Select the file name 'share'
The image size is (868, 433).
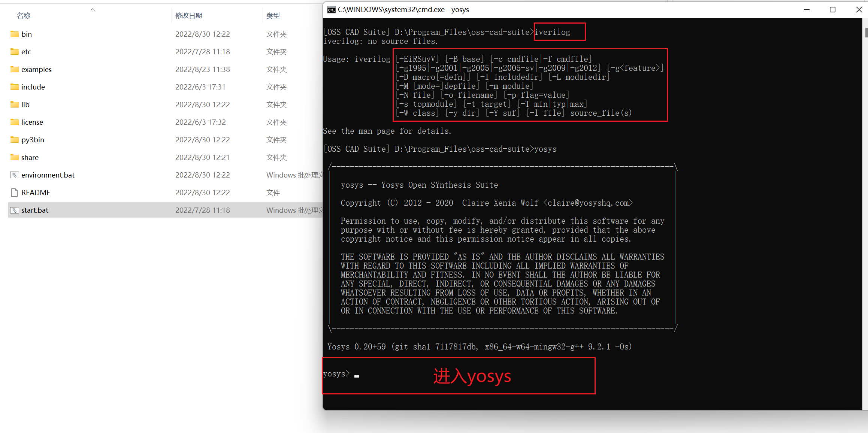(x=30, y=157)
